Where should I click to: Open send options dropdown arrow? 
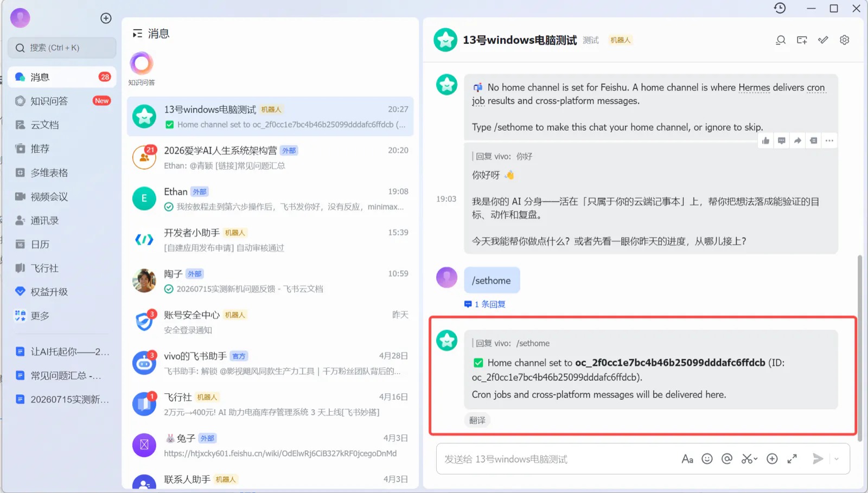pos(837,459)
